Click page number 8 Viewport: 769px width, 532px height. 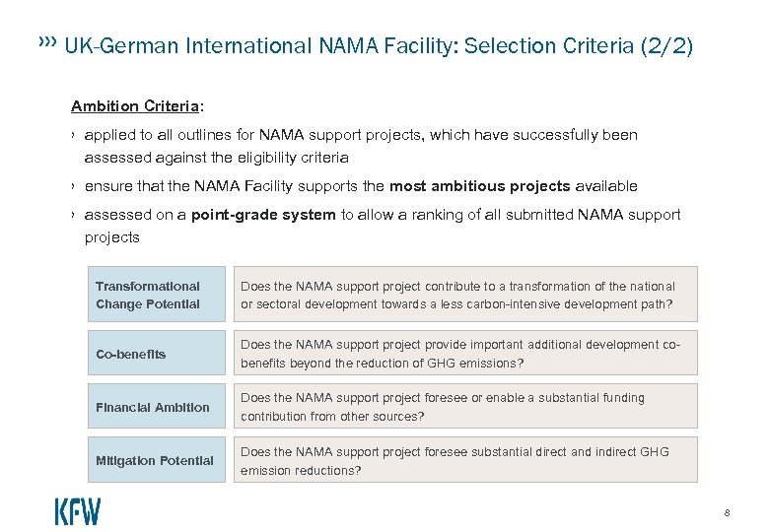727,512
